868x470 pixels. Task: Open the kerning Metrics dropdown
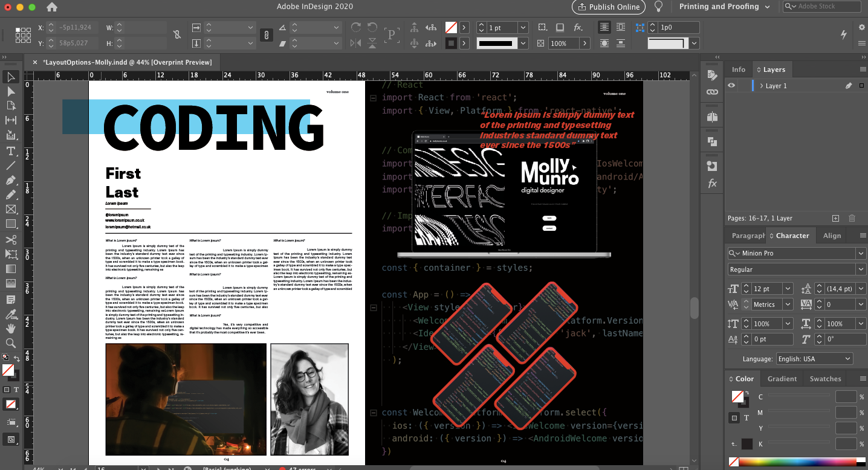[x=787, y=304]
